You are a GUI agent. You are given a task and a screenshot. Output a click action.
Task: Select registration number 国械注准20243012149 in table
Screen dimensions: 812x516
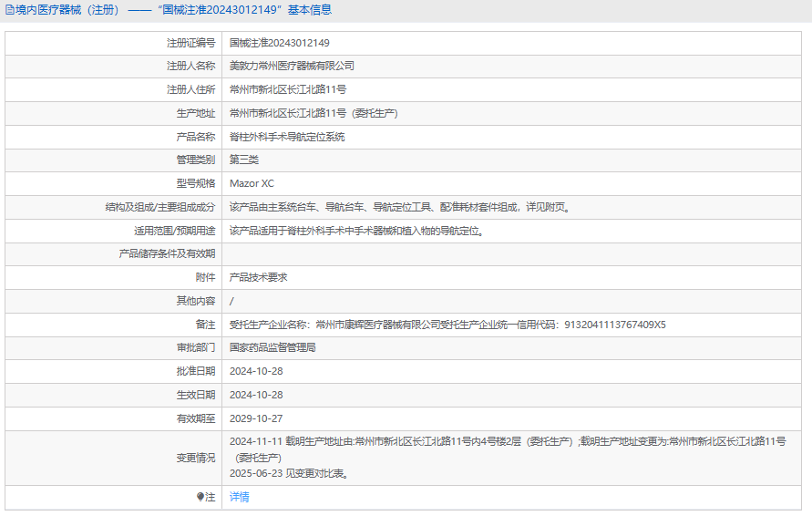pos(279,43)
